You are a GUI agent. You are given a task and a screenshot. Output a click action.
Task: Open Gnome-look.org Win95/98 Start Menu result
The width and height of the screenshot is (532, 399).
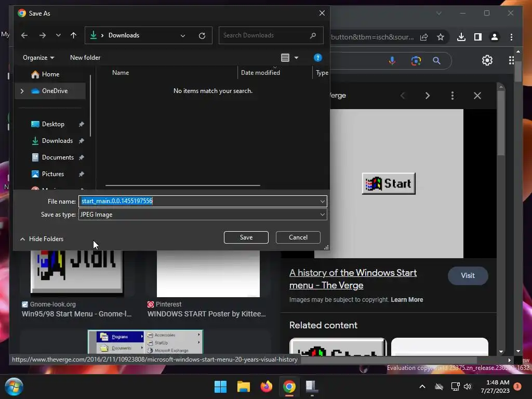pyautogui.click(x=76, y=314)
